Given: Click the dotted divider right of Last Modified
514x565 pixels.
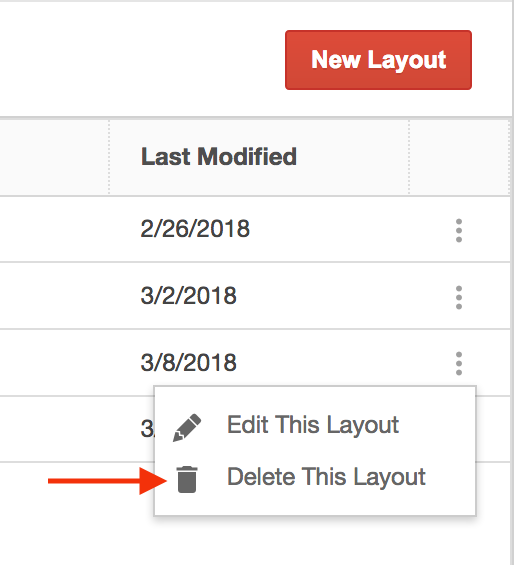Looking at the screenshot, I should tap(409, 157).
